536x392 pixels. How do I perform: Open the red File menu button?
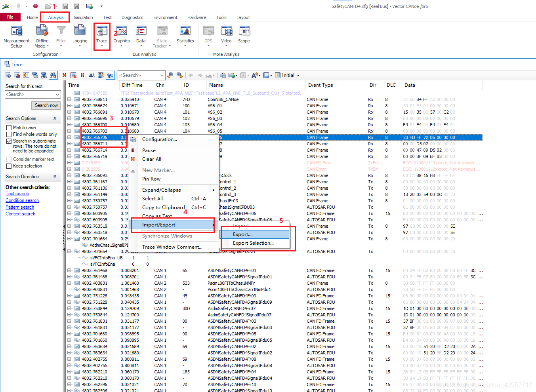click(10, 17)
